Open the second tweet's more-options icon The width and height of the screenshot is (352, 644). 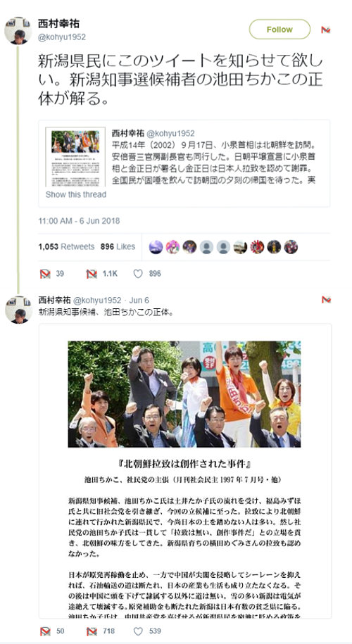[x=326, y=299]
